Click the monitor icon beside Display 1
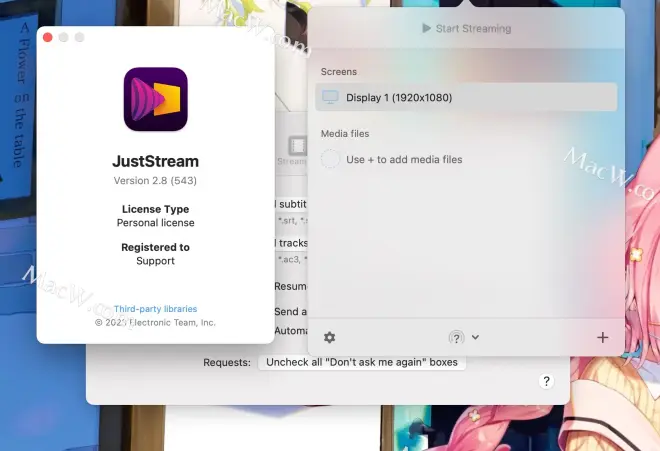 (331, 97)
